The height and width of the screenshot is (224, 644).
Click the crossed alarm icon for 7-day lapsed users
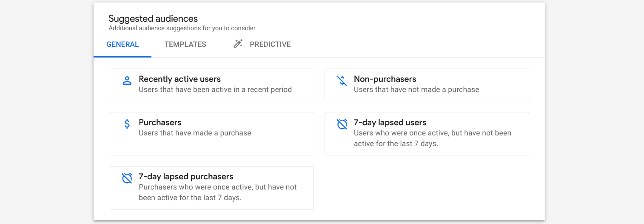(x=342, y=124)
